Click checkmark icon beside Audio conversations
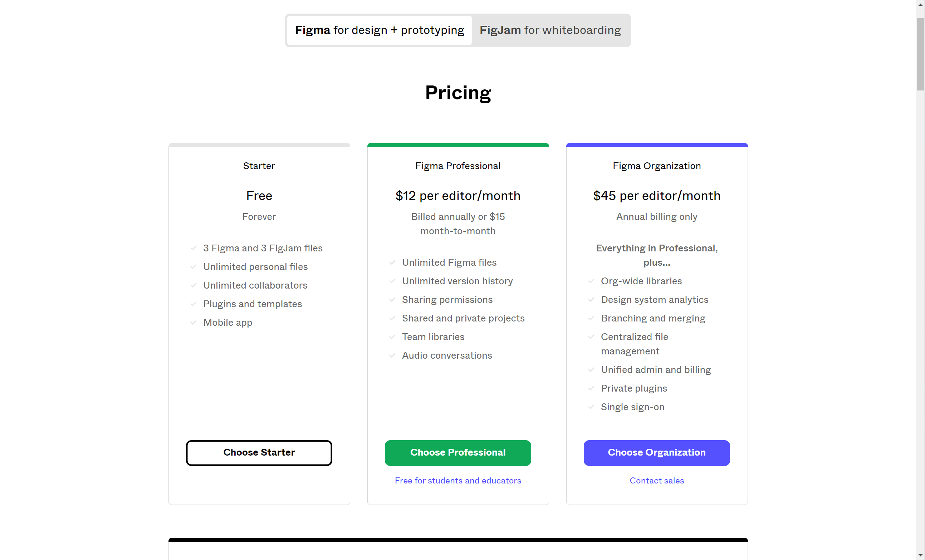This screenshot has height=560, width=925. (x=392, y=355)
